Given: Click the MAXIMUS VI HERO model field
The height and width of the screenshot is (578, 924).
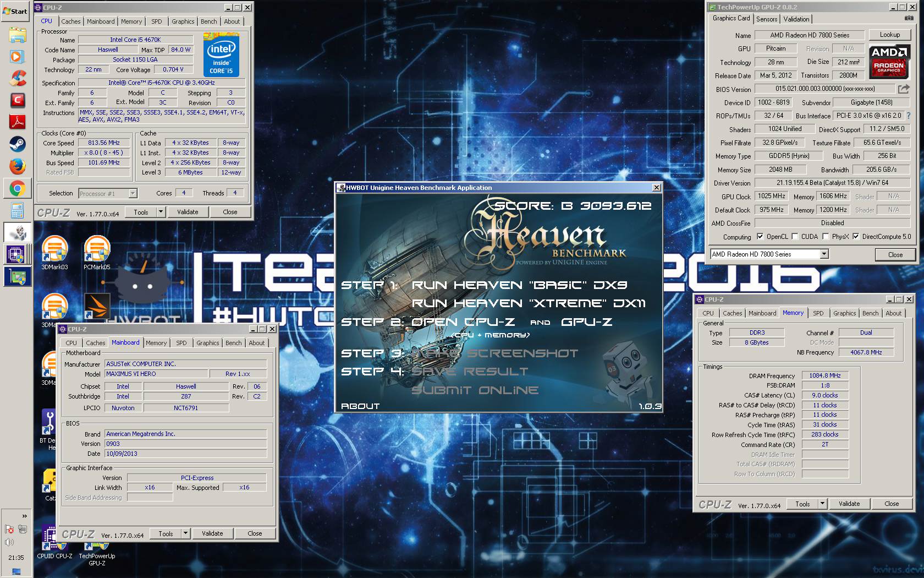Looking at the screenshot, I should click(x=157, y=374).
